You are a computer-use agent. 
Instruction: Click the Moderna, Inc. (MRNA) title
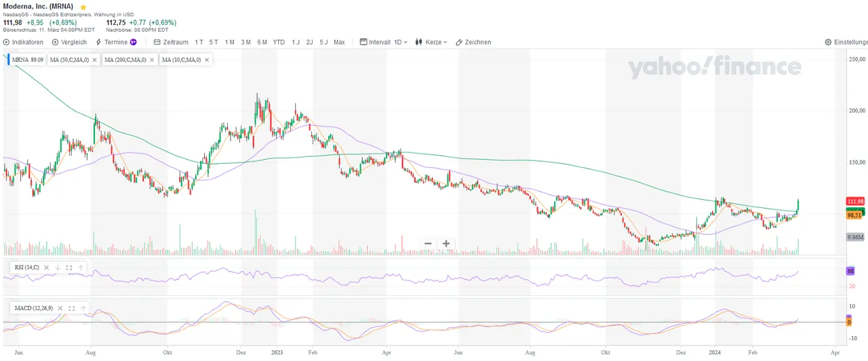point(38,6)
